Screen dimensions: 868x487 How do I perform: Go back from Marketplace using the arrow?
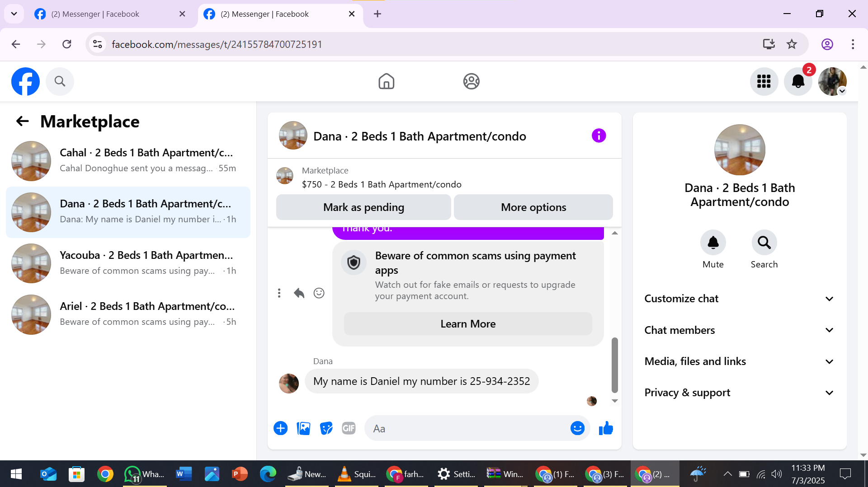pyautogui.click(x=22, y=121)
